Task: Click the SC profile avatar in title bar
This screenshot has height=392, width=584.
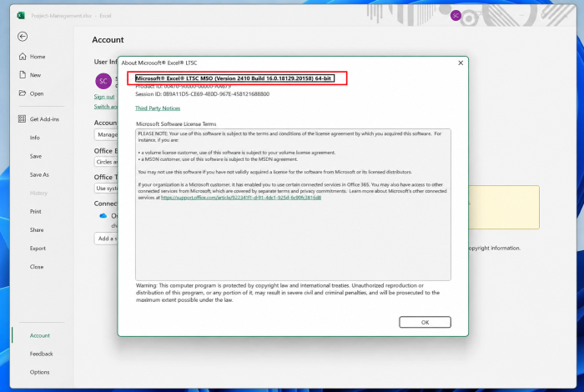Action: click(x=456, y=15)
